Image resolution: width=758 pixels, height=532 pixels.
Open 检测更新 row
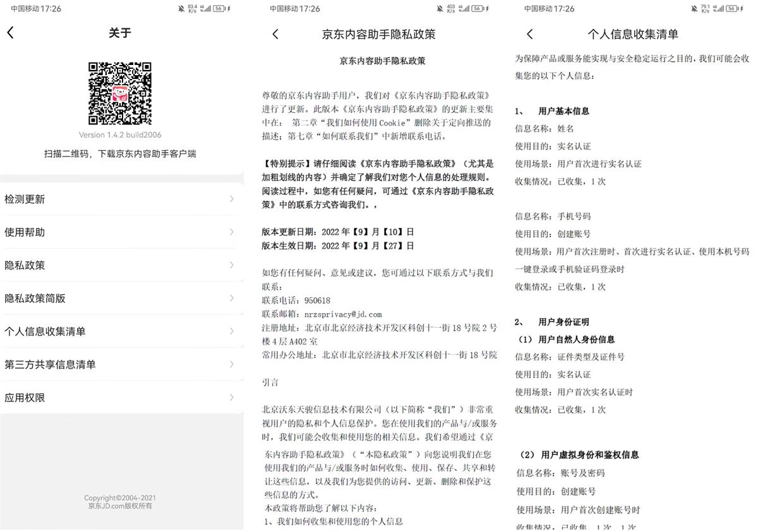(x=121, y=199)
